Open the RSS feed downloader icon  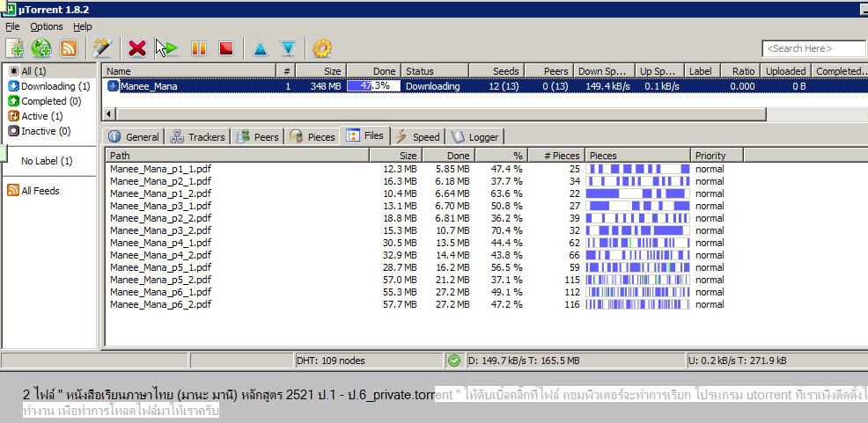point(69,48)
